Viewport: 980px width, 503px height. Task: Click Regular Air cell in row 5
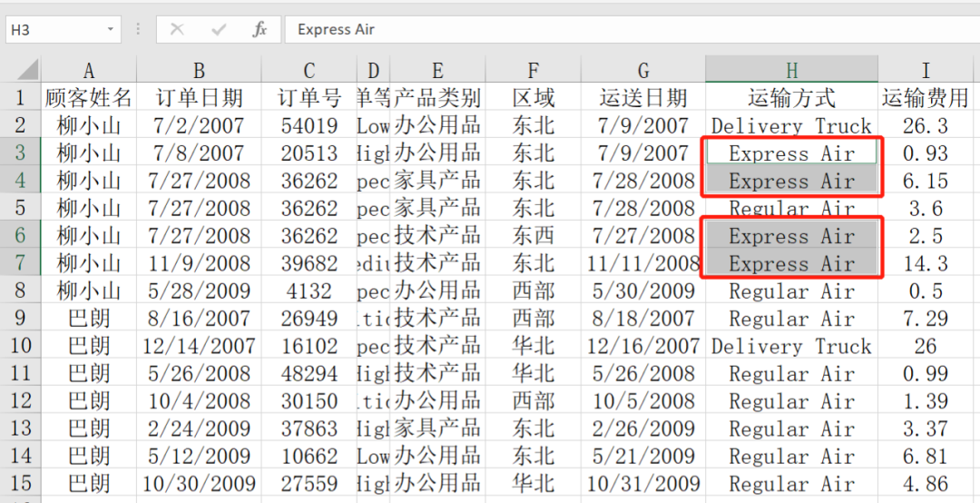tap(792, 208)
